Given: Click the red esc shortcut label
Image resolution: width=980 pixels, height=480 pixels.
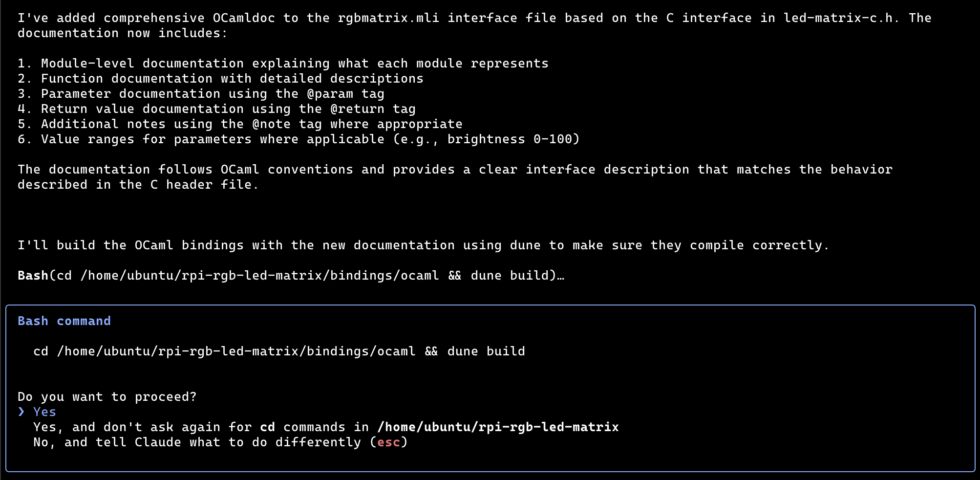Looking at the screenshot, I should [x=388, y=442].
